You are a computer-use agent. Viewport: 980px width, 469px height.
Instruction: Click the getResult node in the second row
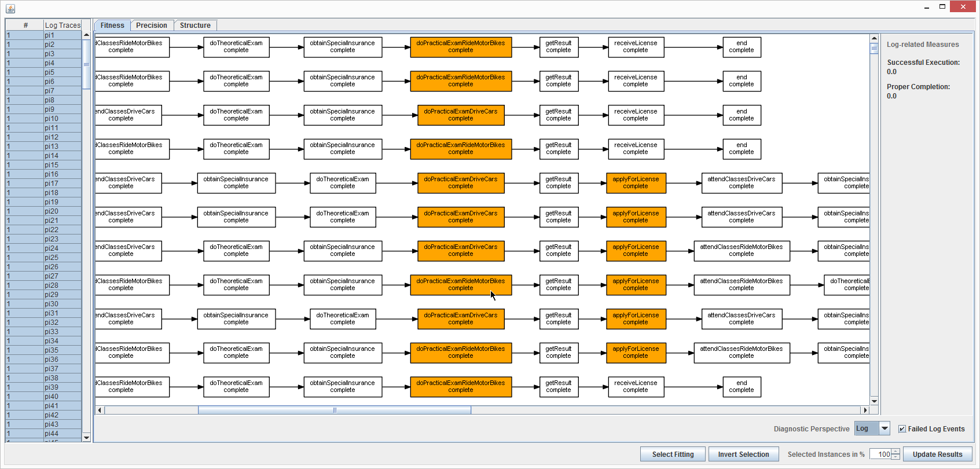click(559, 81)
